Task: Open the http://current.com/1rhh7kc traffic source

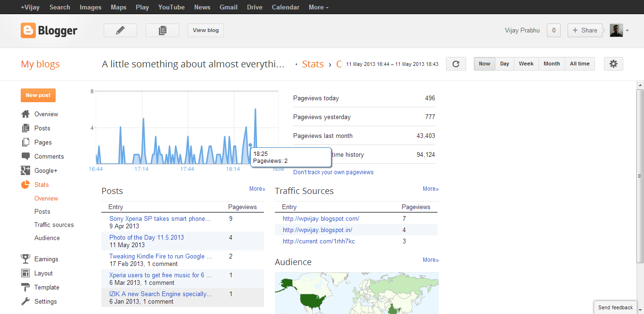Action: 319,241
